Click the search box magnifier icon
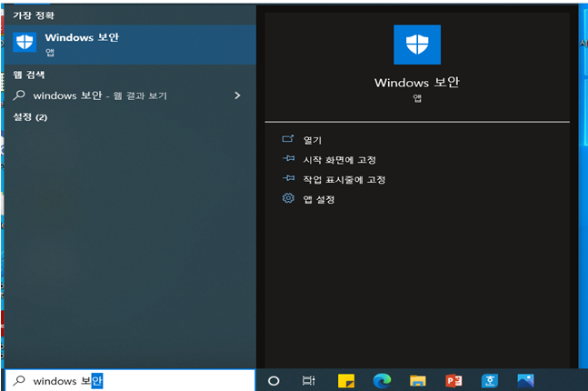The height and width of the screenshot is (391, 588). tap(19, 380)
